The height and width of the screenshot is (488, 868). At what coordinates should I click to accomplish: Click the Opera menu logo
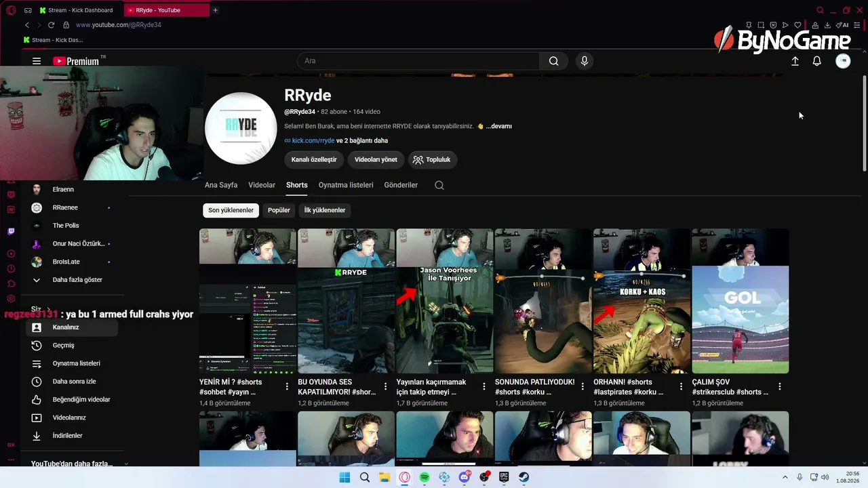point(11,10)
